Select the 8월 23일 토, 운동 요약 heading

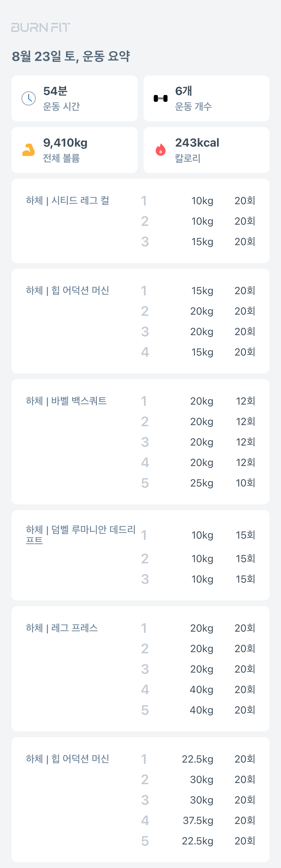71,56
